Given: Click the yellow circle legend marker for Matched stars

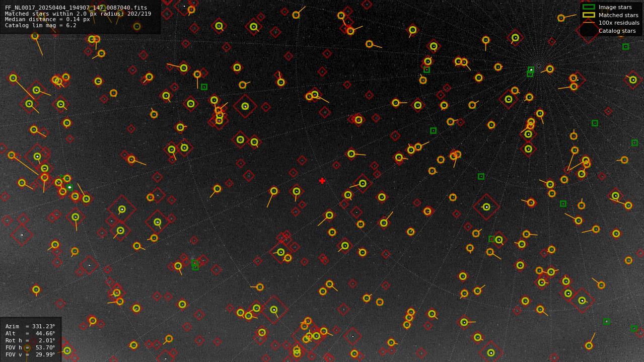Looking at the screenshot, I should tap(589, 15).
